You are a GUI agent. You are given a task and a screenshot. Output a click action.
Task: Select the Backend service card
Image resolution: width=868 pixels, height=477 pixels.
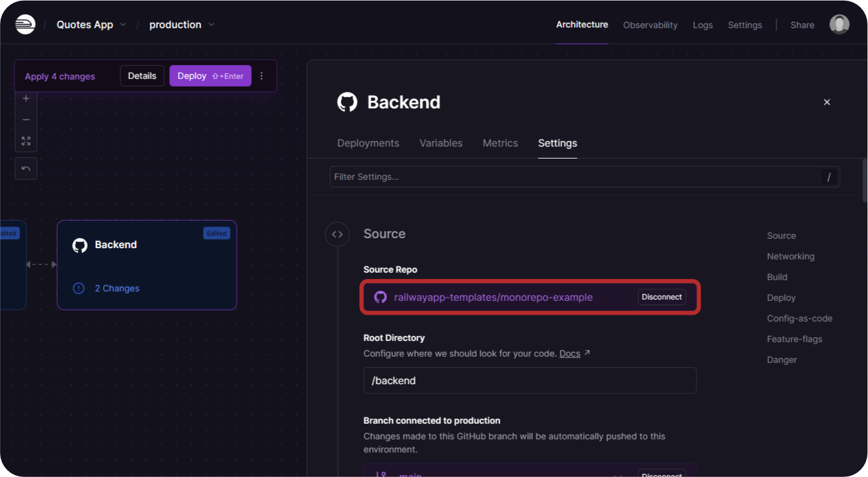pos(147,265)
